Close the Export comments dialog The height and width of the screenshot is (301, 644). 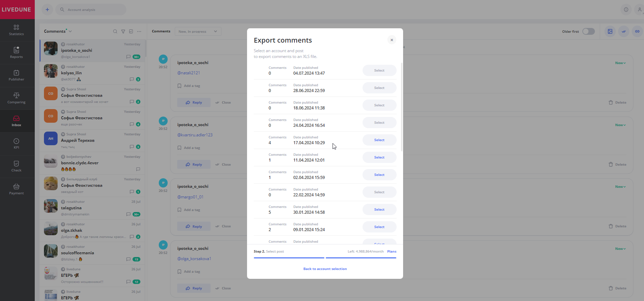[392, 40]
